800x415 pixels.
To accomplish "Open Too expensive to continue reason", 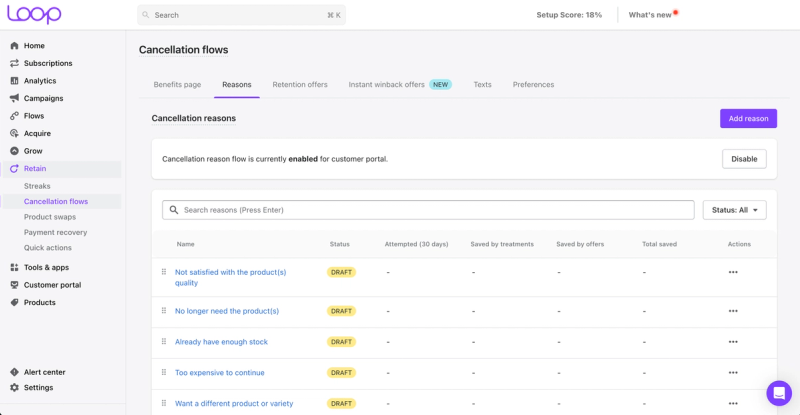I will [x=220, y=373].
